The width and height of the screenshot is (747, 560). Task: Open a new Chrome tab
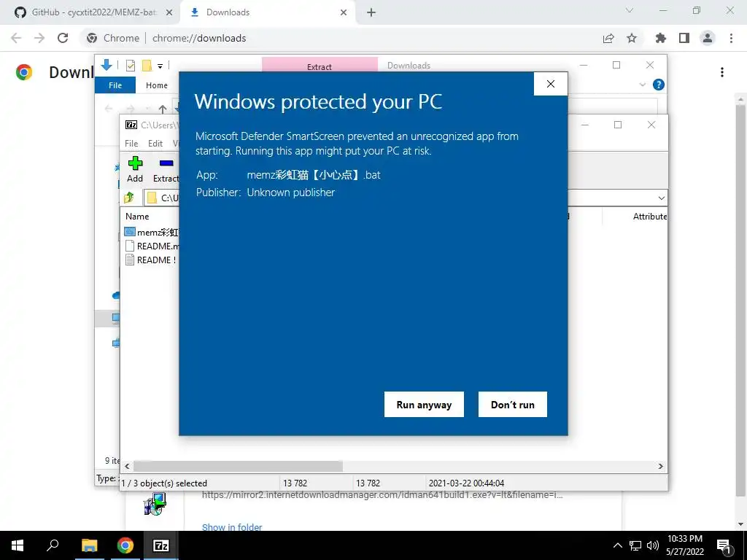(371, 12)
